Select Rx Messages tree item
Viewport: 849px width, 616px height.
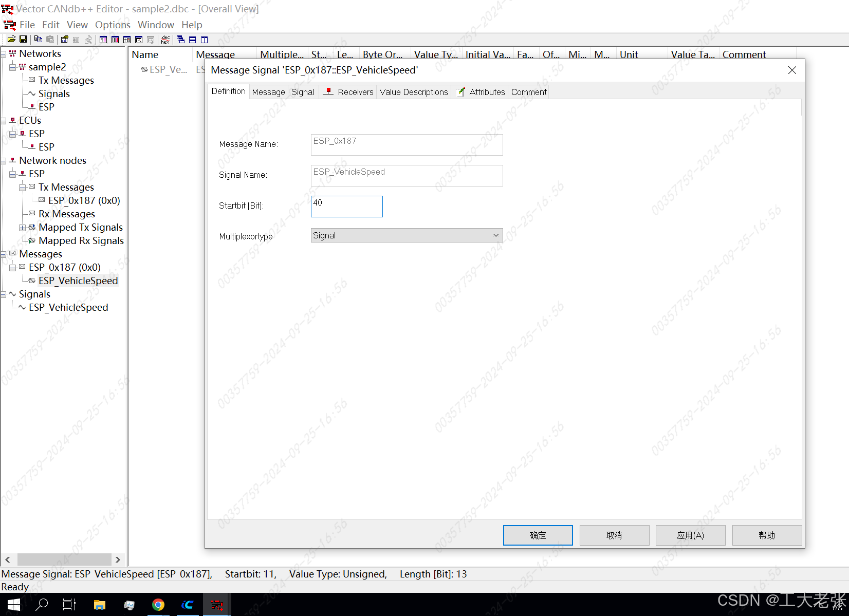67,214
